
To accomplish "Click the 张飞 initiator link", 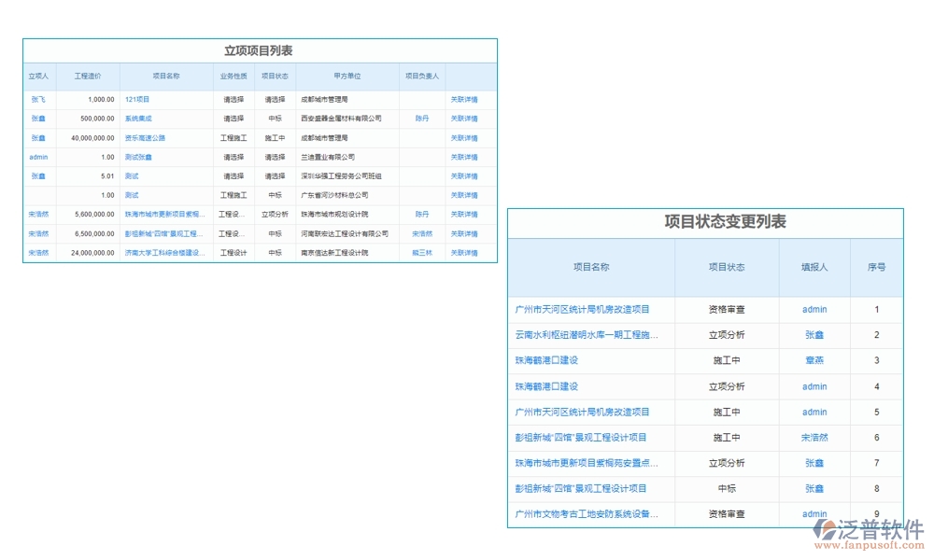I will 37,99.
